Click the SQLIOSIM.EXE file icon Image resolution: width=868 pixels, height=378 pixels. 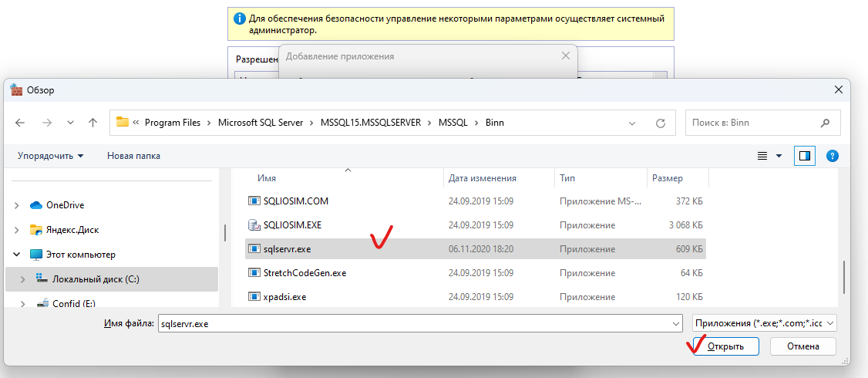(x=254, y=225)
